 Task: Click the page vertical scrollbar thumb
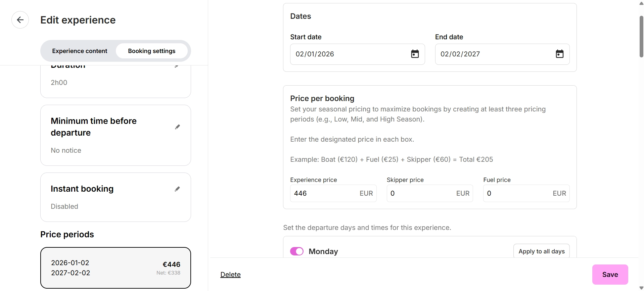coord(641,36)
